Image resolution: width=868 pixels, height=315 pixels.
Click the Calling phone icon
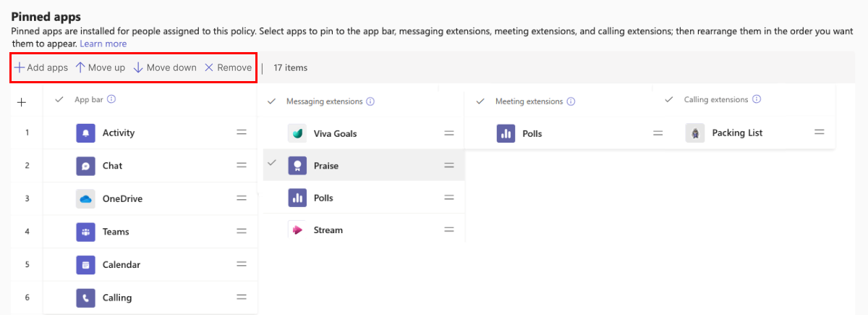tap(86, 298)
